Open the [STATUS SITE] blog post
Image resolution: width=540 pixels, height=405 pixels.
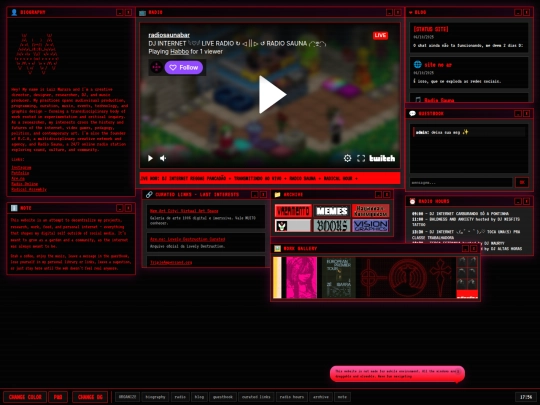point(430,29)
